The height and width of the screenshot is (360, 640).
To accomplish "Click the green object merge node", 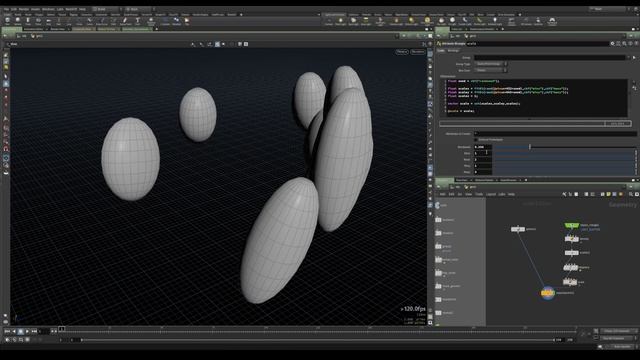I will click(571, 225).
